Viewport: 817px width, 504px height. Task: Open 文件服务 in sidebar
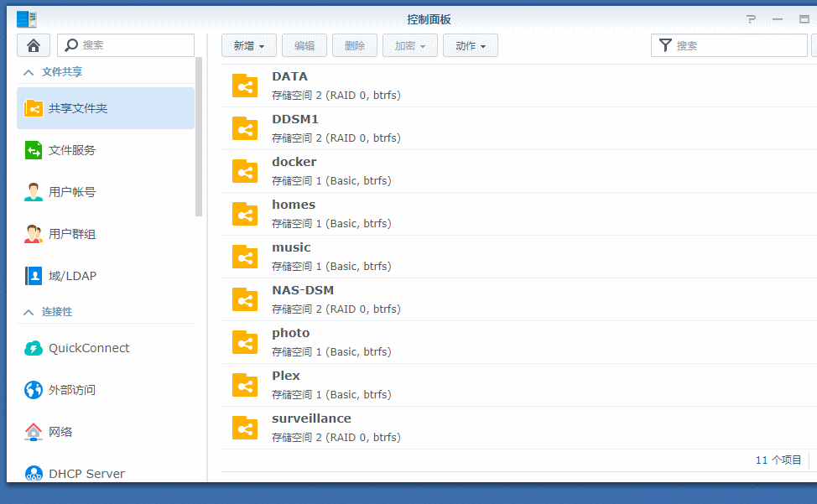tap(105, 150)
